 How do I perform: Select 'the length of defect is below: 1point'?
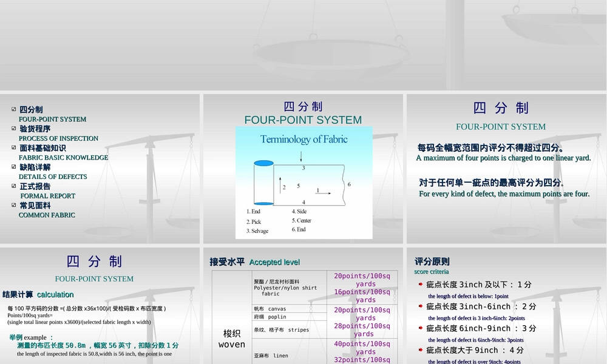469,296
